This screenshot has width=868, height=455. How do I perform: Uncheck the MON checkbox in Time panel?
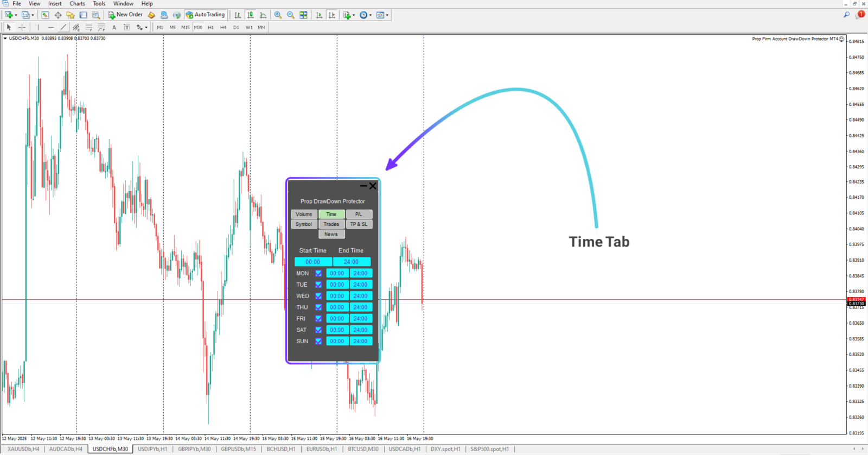(x=318, y=274)
